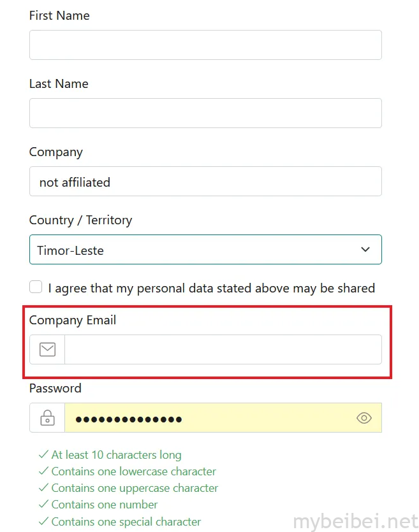Click the chevron arrow in the country selector

365,250
